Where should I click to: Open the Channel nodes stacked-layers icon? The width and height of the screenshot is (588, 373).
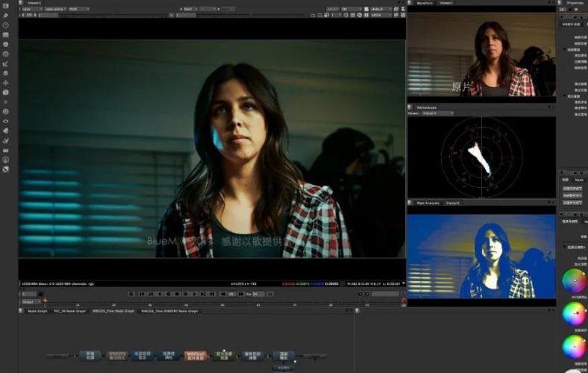click(x=6, y=35)
